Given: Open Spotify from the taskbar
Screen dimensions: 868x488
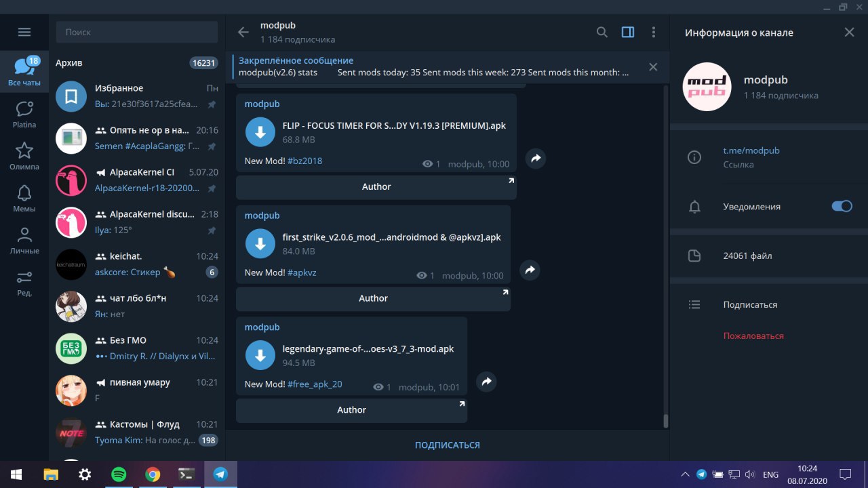Looking at the screenshot, I should point(119,474).
